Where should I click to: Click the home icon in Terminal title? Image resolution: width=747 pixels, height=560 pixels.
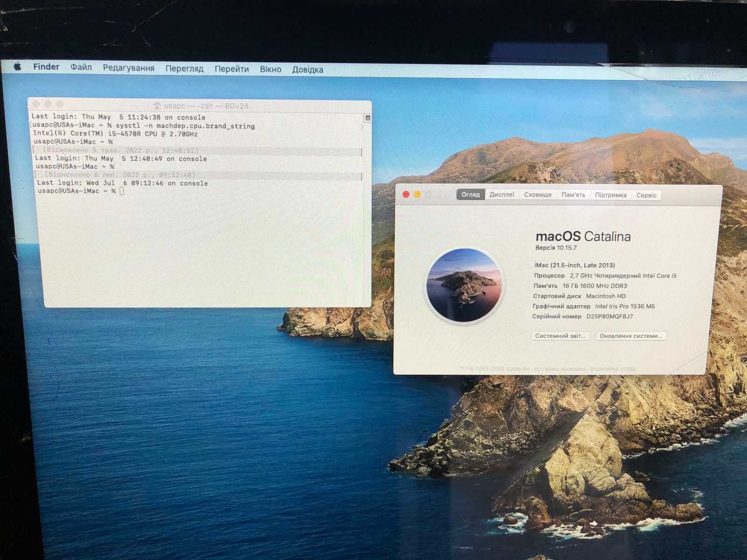[157, 106]
